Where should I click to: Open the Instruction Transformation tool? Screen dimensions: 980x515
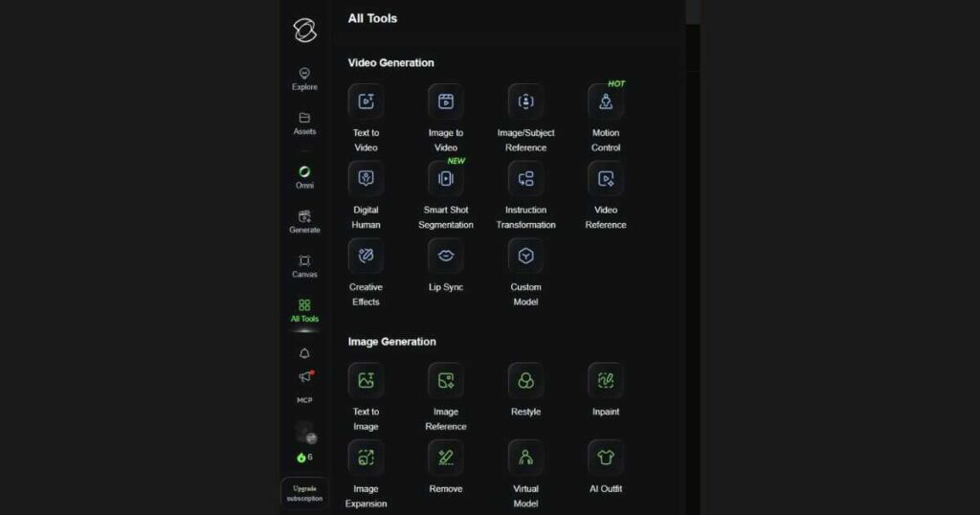click(x=525, y=195)
